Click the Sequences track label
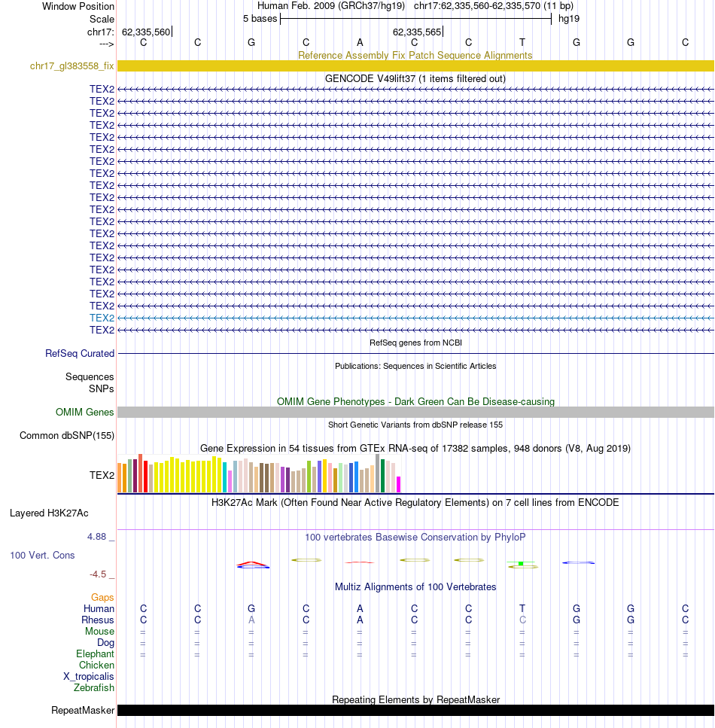Viewport: 715px width, 728px height. coord(90,376)
